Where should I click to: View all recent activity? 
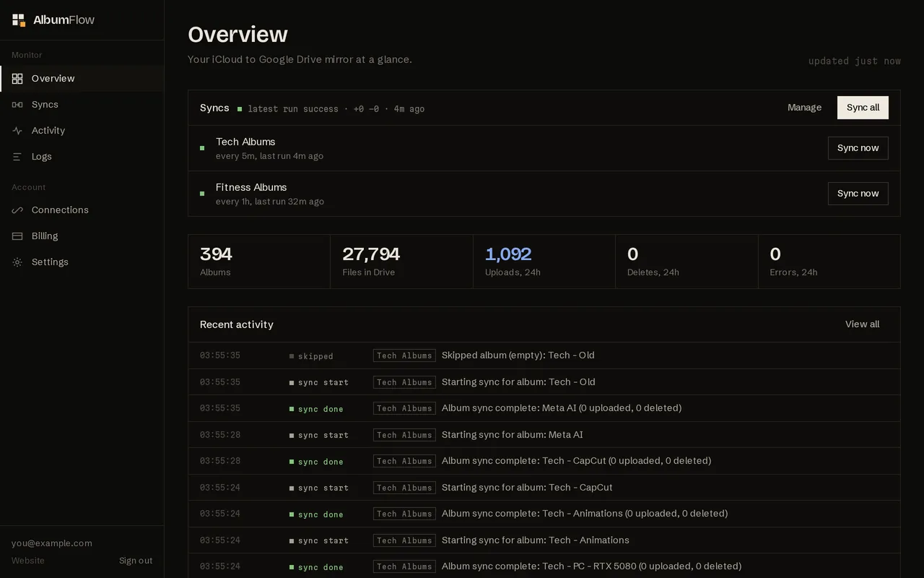862,324
